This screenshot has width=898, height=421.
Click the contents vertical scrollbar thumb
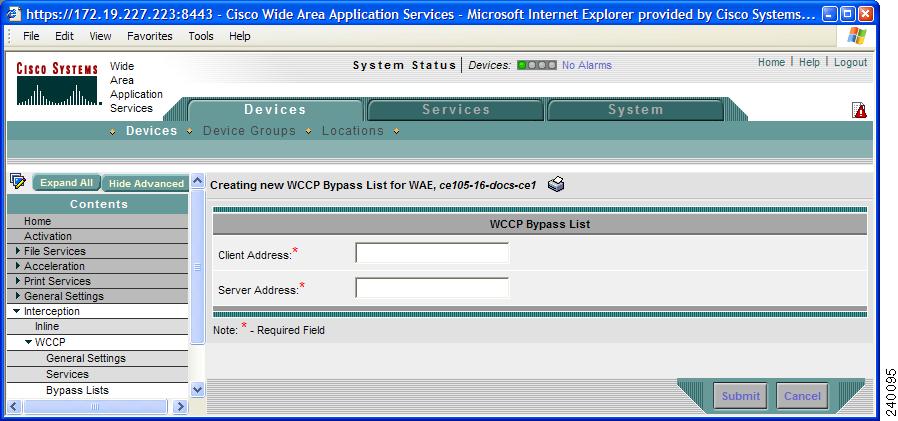tap(197, 267)
